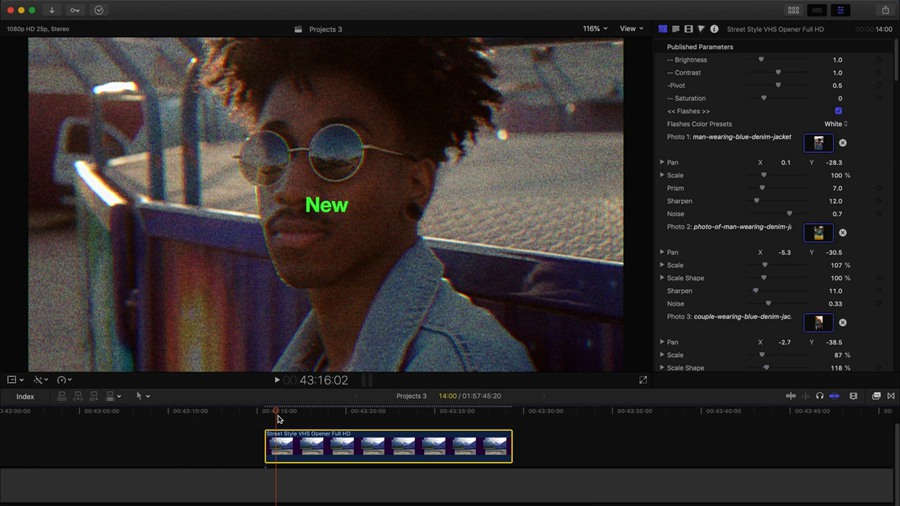Screen dimensions: 900x506
Task: Click the Photo 2 Sharpen value 11.0
Action: (836, 291)
